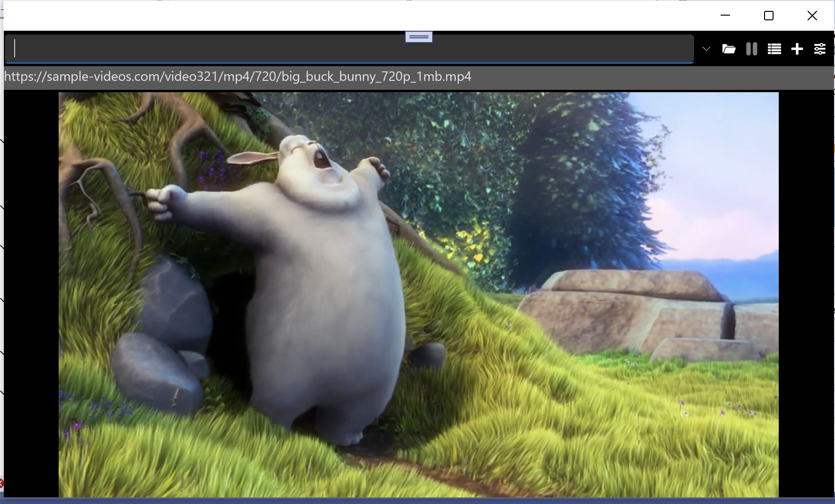This screenshot has width=835, height=504.
Task: Open the playlist list icon
Action: coord(774,49)
